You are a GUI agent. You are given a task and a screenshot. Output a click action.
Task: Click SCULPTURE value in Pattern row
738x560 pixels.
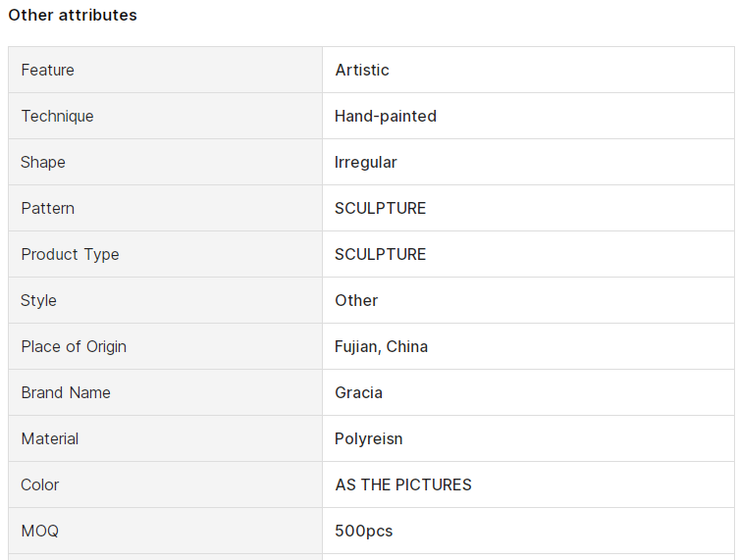[x=381, y=208]
